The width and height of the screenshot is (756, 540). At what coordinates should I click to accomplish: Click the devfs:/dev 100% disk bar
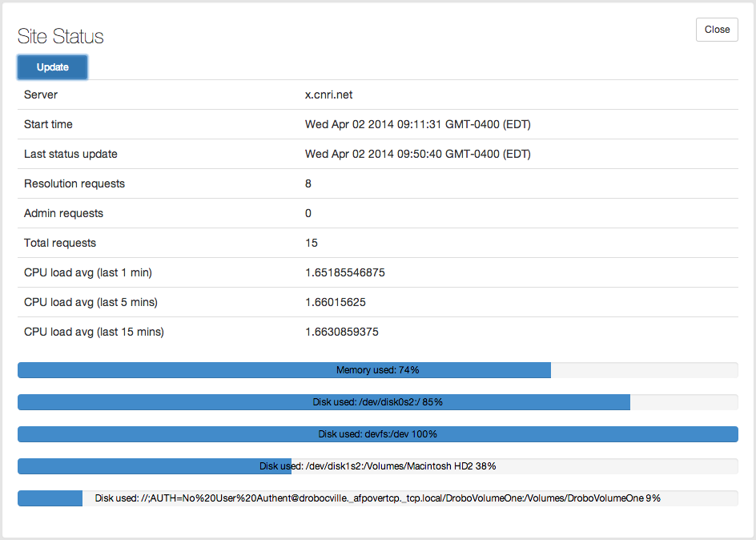pyautogui.click(x=377, y=434)
